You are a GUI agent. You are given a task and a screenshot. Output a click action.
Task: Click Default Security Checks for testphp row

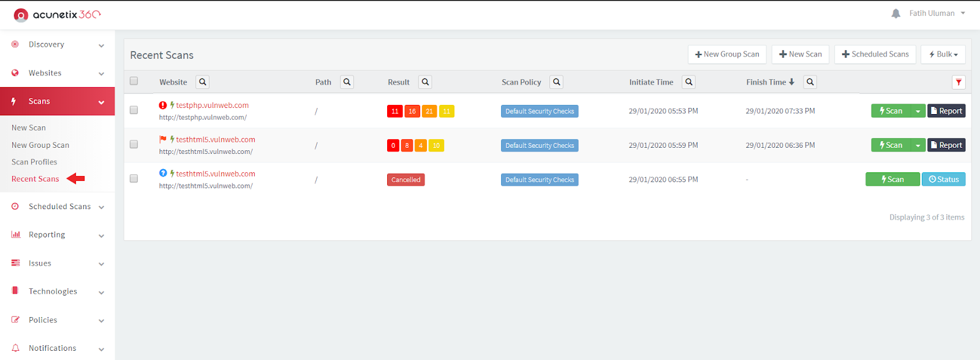pos(540,111)
